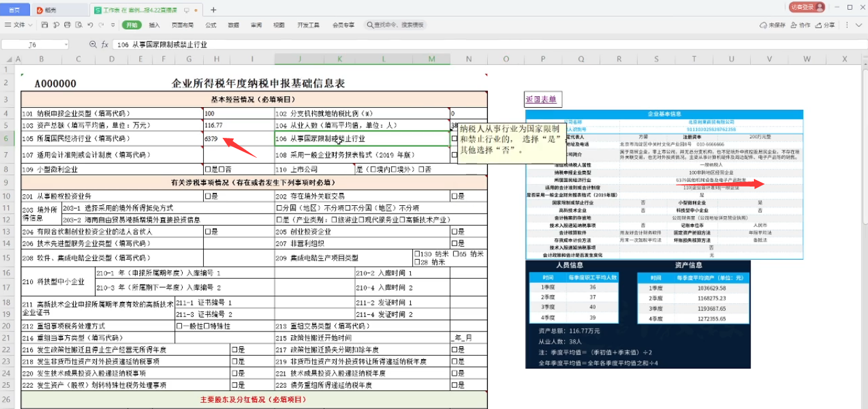Open the vertical three-dots more menu
Image resolution: width=868 pixels, height=409 pixels.
click(x=846, y=25)
